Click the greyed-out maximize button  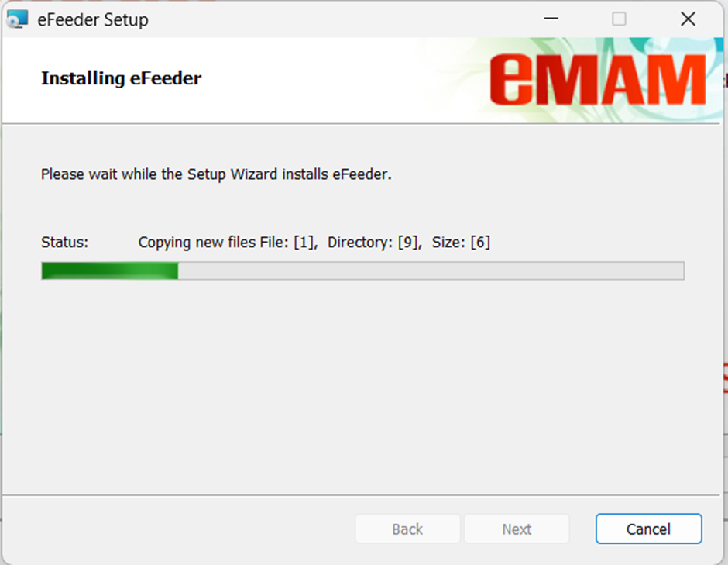point(619,19)
